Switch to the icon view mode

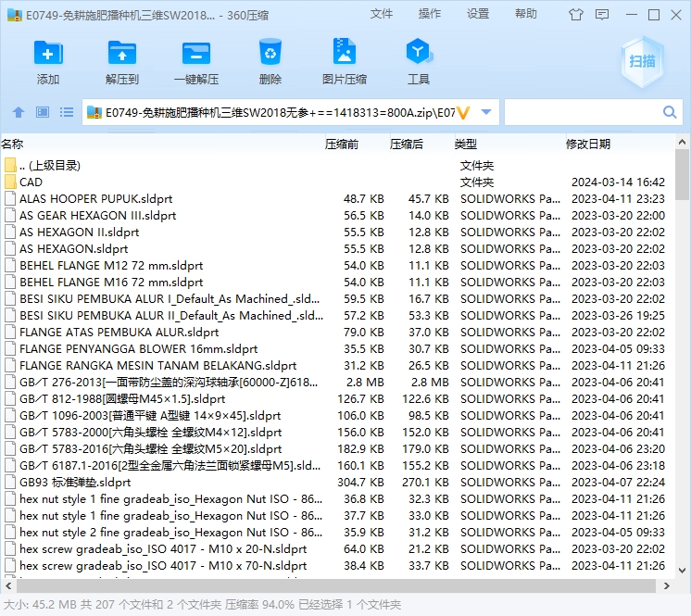(43, 112)
